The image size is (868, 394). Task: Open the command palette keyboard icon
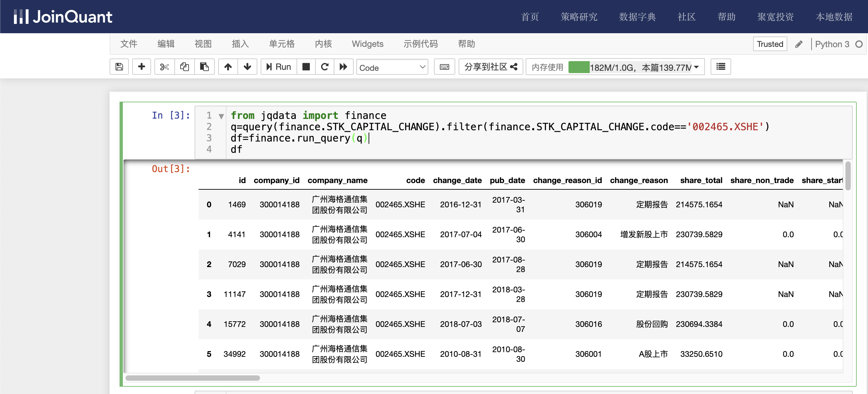(444, 67)
